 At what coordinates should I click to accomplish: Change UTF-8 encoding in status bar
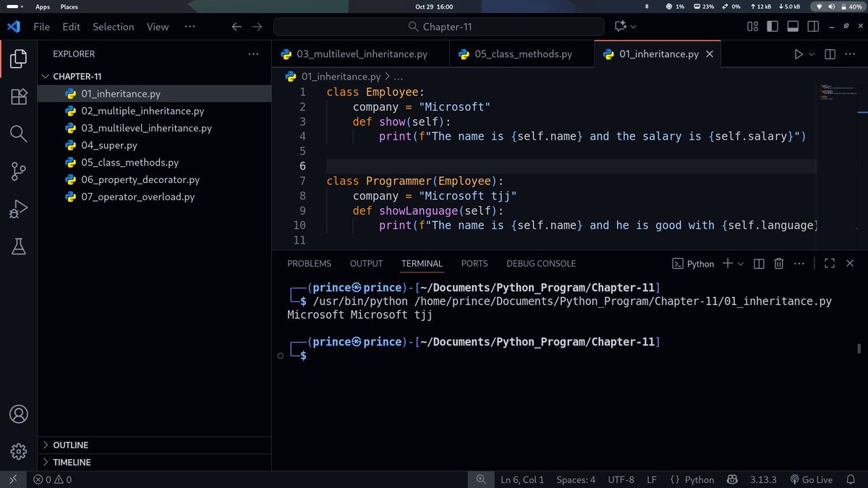pyautogui.click(x=621, y=479)
